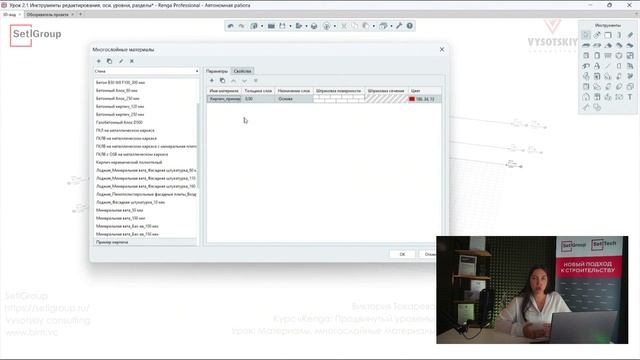Switch to the Параметры tab

coord(217,71)
